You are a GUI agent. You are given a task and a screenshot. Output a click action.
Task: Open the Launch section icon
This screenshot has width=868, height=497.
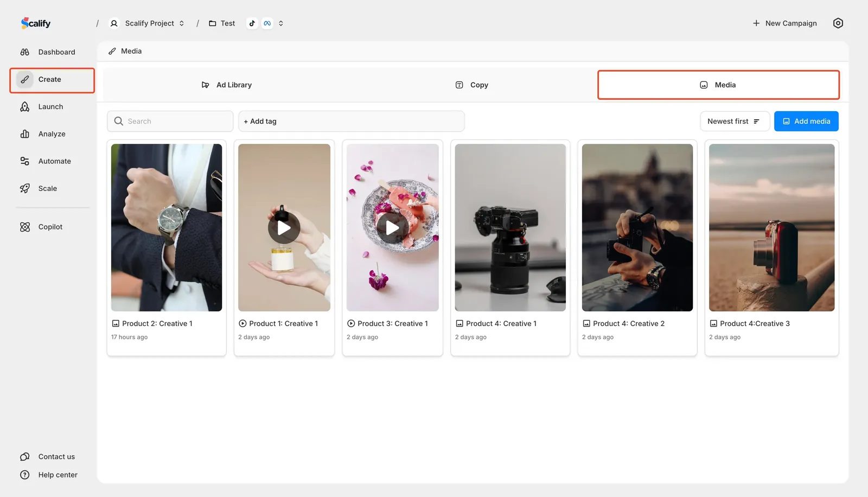pyautogui.click(x=25, y=106)
